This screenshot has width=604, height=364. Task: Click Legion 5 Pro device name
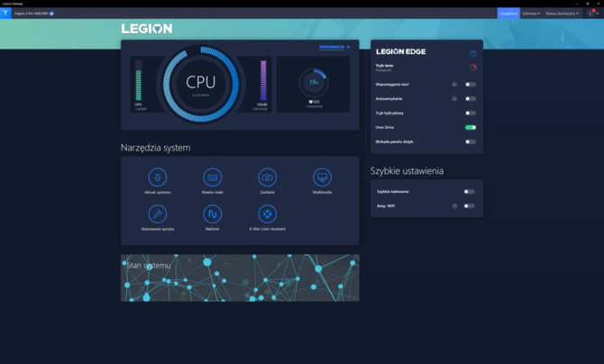point(32,14)
